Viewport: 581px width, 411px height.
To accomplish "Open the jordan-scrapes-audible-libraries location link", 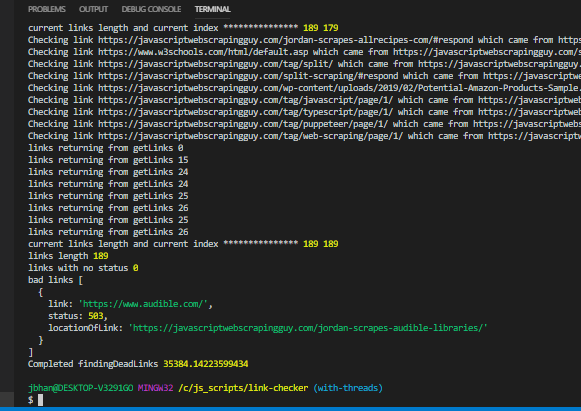I will pyautogui.click(x=308, y=328).
